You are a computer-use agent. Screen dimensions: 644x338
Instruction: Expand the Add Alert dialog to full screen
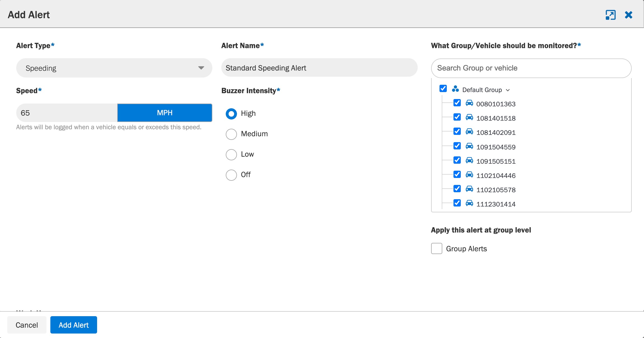click(610, 15)
